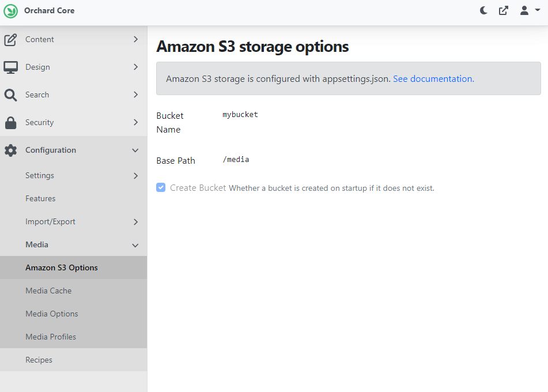Click the Bucket Name field label

click(170, 122)
